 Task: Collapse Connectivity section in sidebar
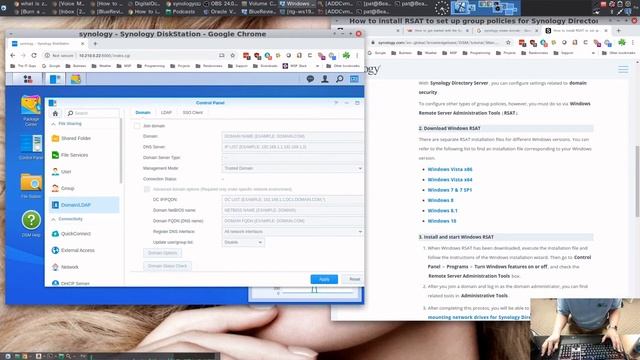[x=53, y=219]
